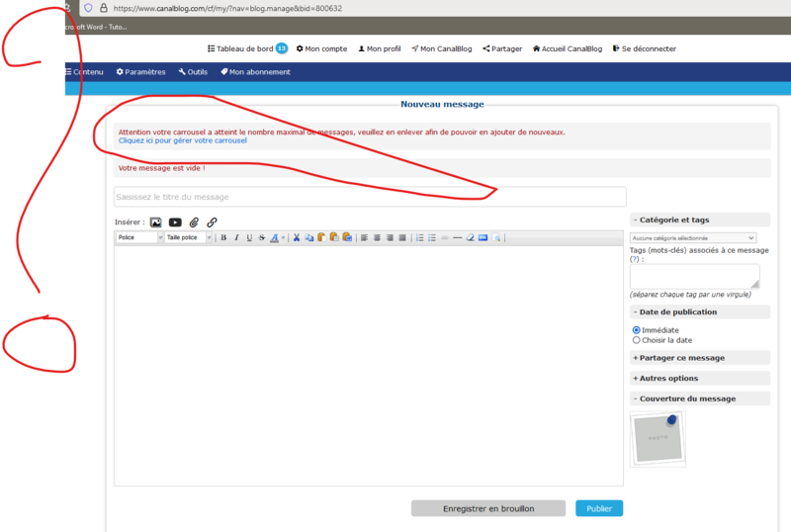Expand Autres options section

click(700, 378)
